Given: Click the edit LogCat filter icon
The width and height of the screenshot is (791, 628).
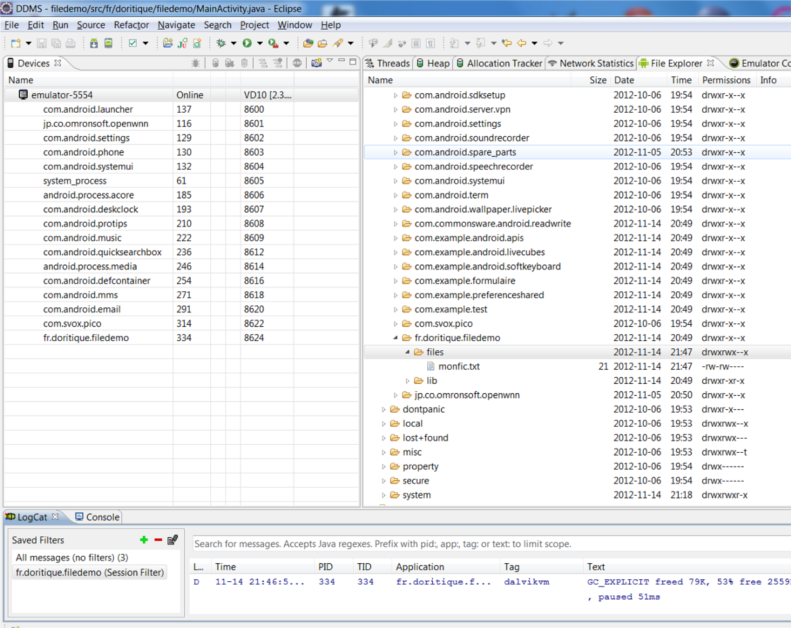Looking at the screenshot, I should tap(173, 540).
